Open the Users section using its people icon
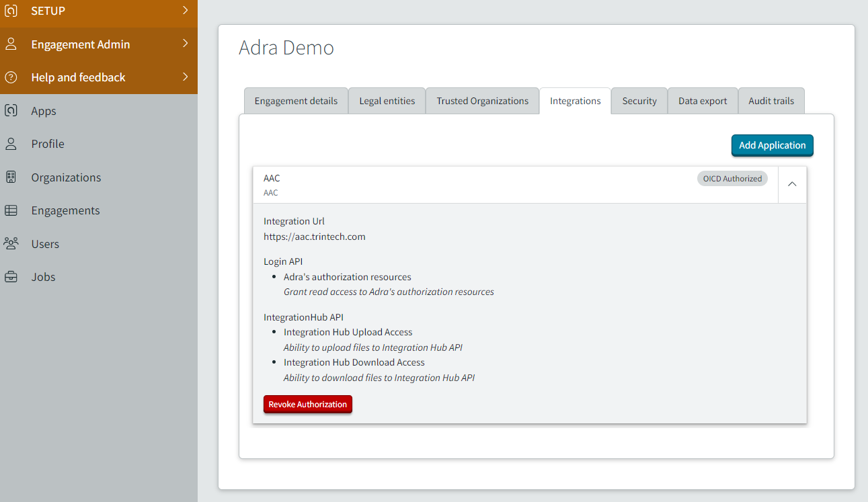868x502 pixels. coord(11,243)
